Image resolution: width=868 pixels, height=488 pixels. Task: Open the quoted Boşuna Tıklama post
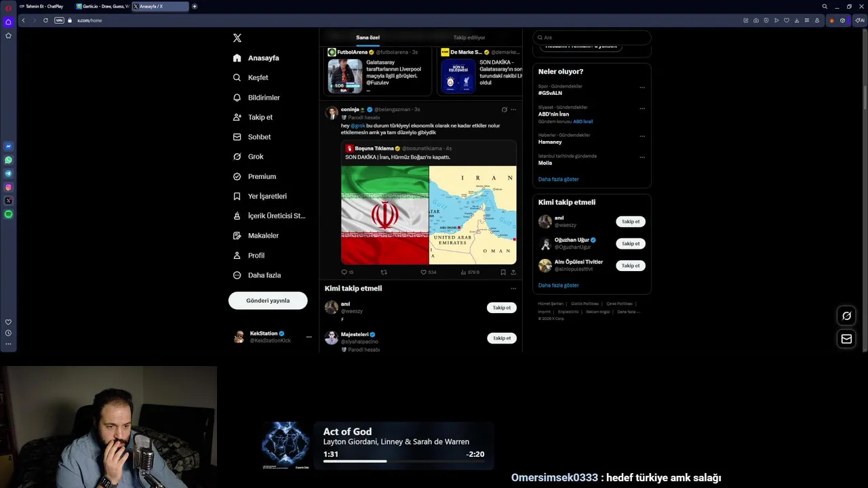coord(429,203)
